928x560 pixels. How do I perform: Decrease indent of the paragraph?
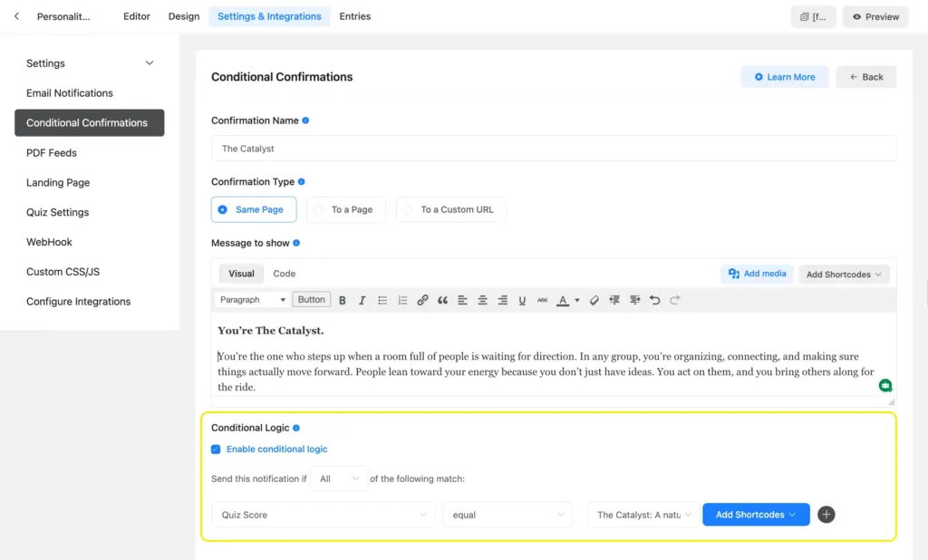tap(614, 300)
